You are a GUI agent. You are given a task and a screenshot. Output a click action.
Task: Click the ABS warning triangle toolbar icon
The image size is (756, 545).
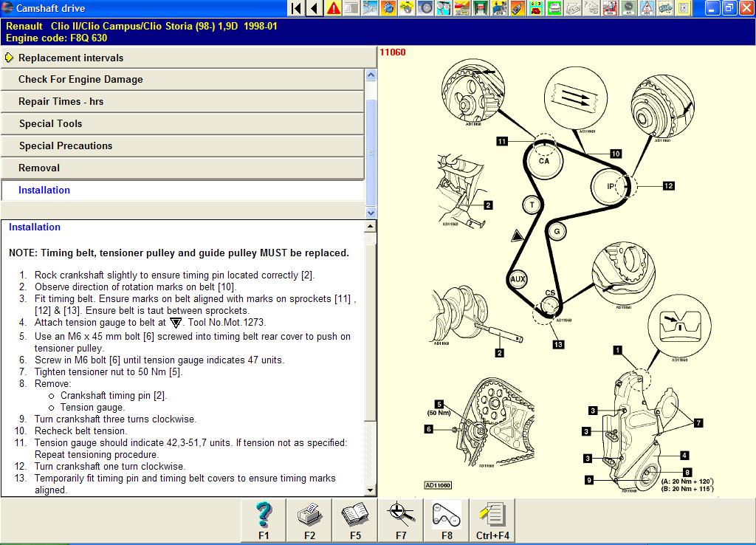click(x=647, y=8)
